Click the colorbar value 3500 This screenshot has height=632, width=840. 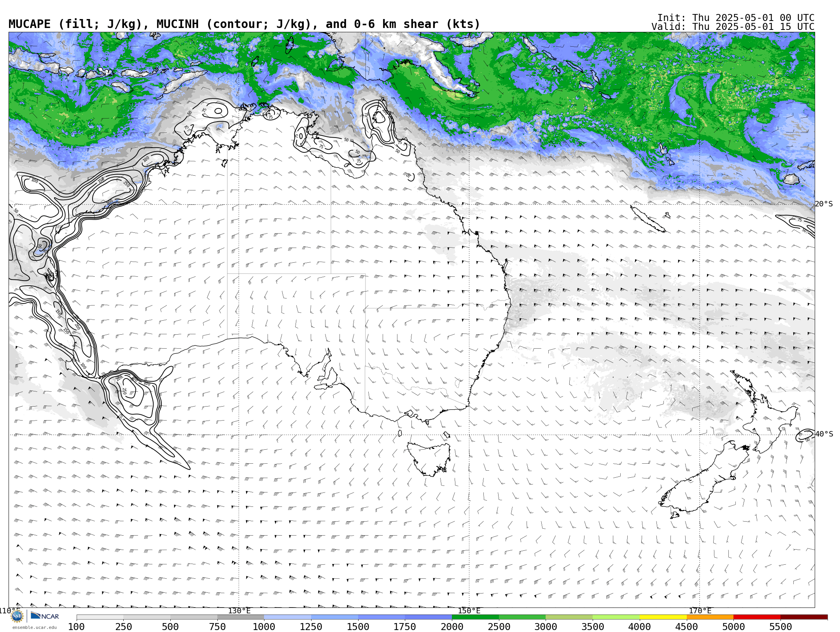pyautogui.click(x=593, y=627)
